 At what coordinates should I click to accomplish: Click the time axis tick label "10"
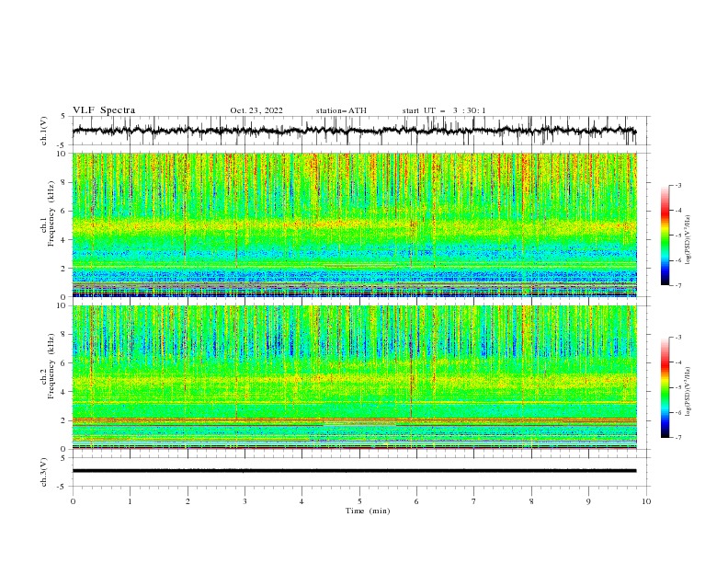(646, 501)
